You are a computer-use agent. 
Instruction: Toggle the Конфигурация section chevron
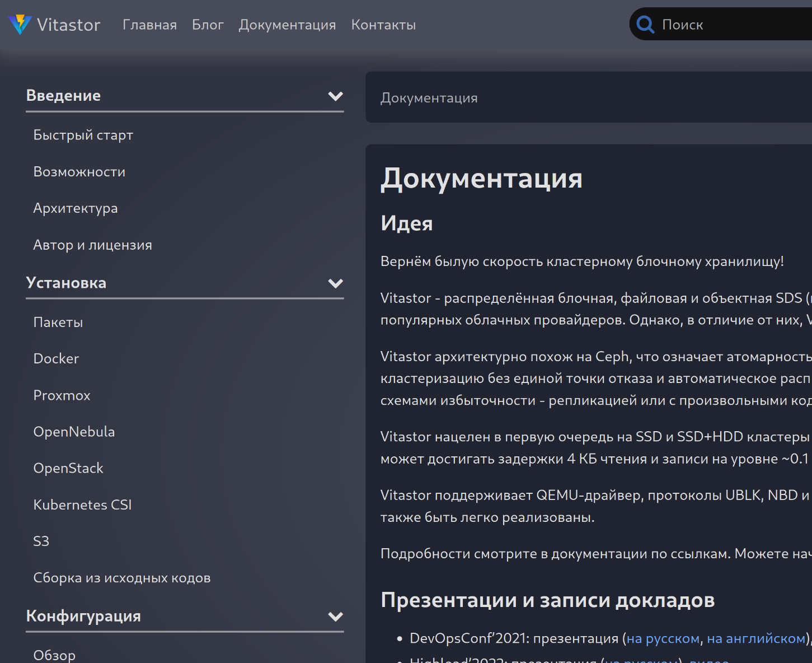click(335, 617)
